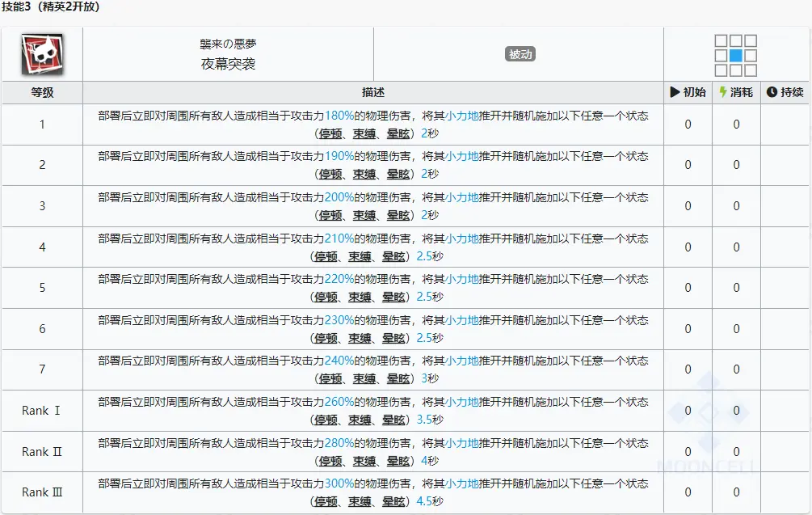Click the 夜幕突袭 skill name
The image size is (812, 515).
coord(228,64)
